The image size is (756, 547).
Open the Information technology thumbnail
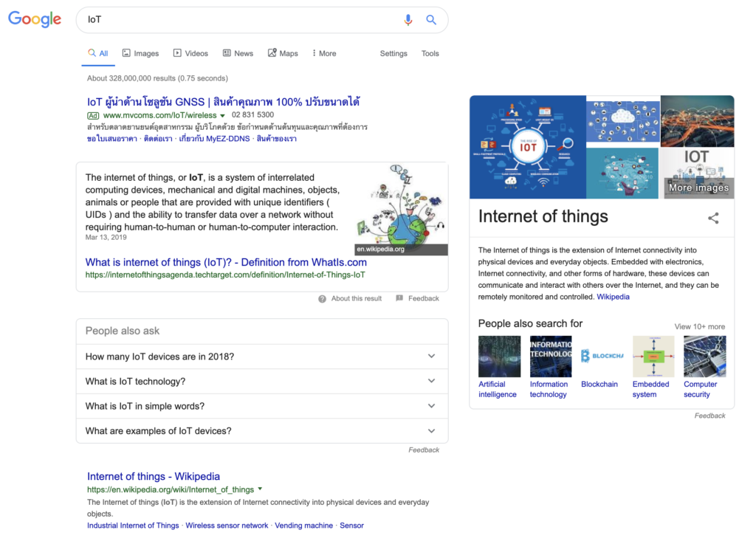(x=551, y=357)
